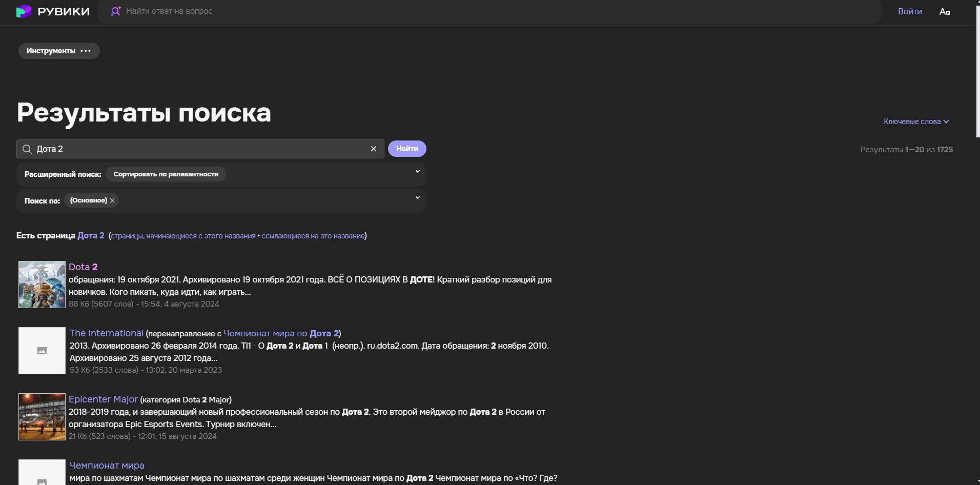This screenshot has width=980, height=485.
Task: Open pages starting with this title link
Action: click(183, 236)
